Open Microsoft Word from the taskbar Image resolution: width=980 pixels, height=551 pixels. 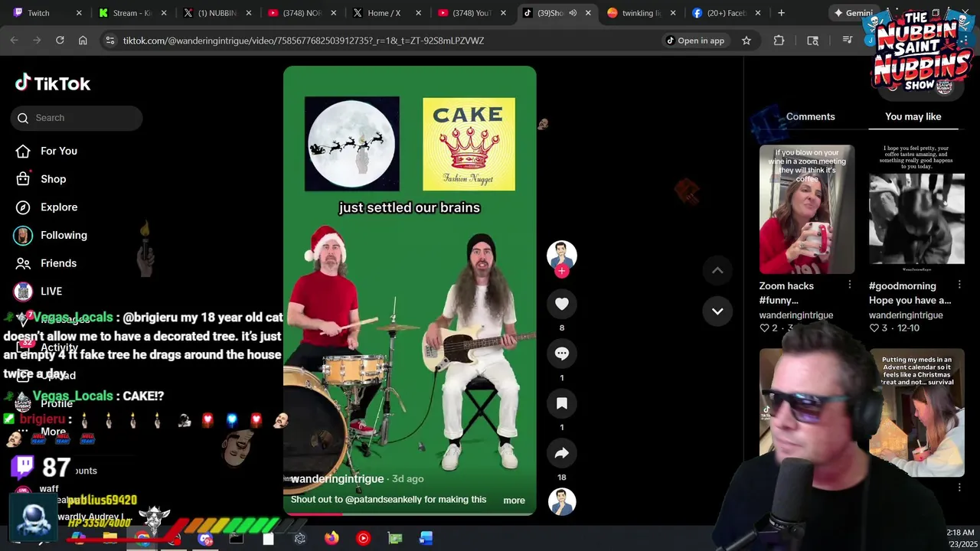coord(426,538)
